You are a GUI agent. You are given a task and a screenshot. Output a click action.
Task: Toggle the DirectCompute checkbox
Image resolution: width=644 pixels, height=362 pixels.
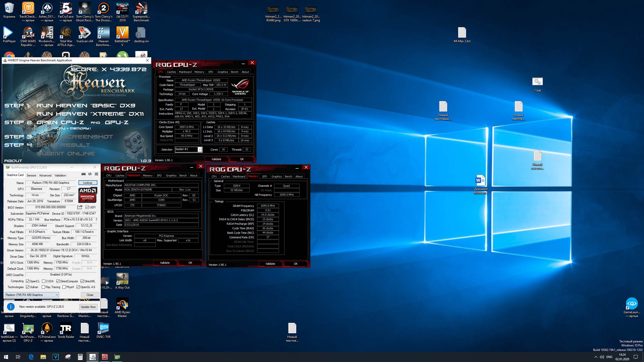point(58,281)
